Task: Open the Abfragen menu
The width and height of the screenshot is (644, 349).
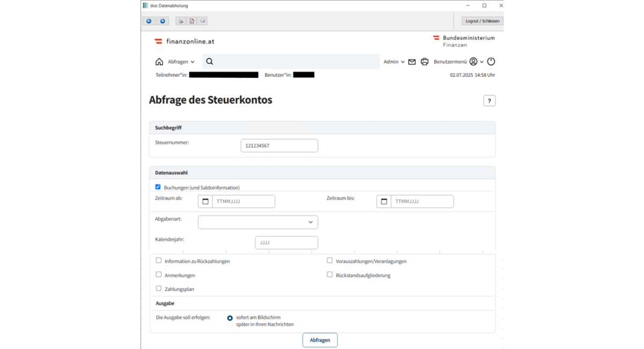Action: (x=181, y=62)
